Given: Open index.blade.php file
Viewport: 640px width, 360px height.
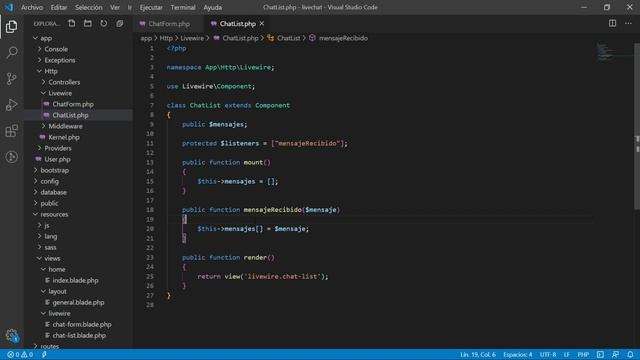Looking at the screenshot, I should coord(75,280).
